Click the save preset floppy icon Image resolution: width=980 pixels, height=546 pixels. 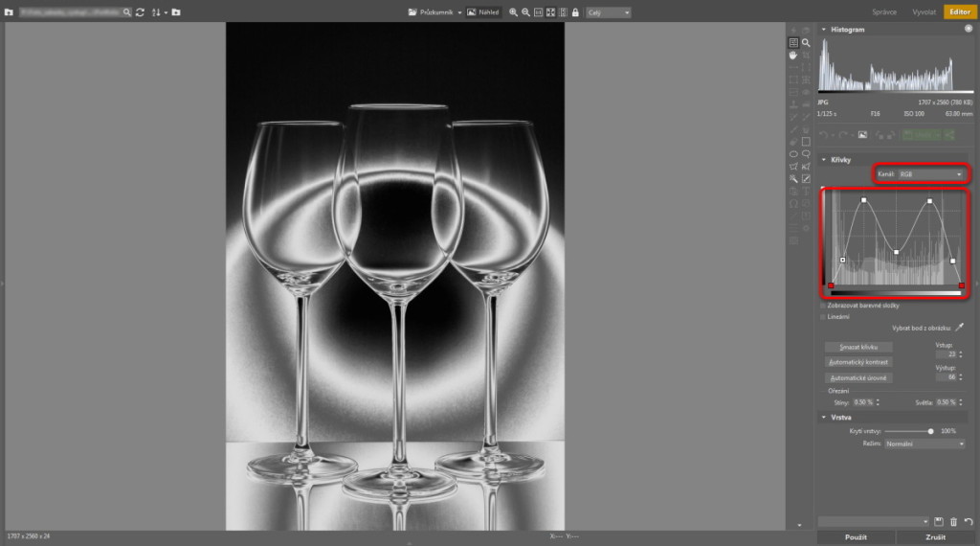pos(939,522)
